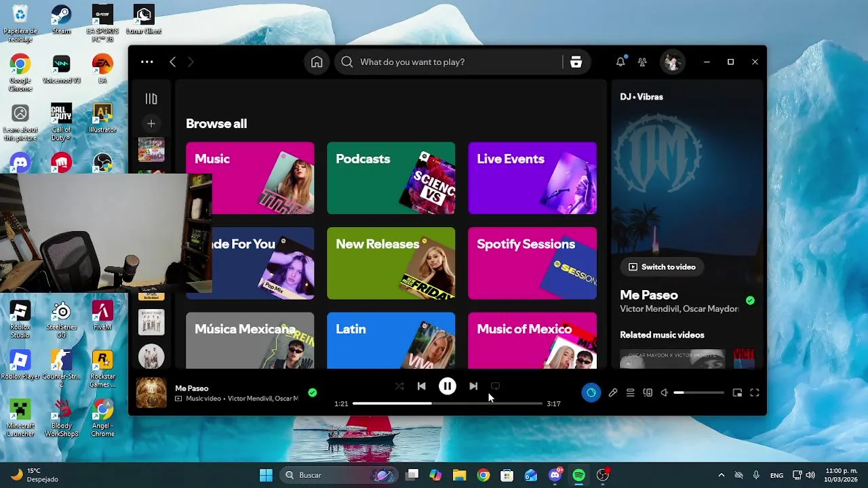
Task: Toggle repeat mode
Action: [x=495, y=386]
